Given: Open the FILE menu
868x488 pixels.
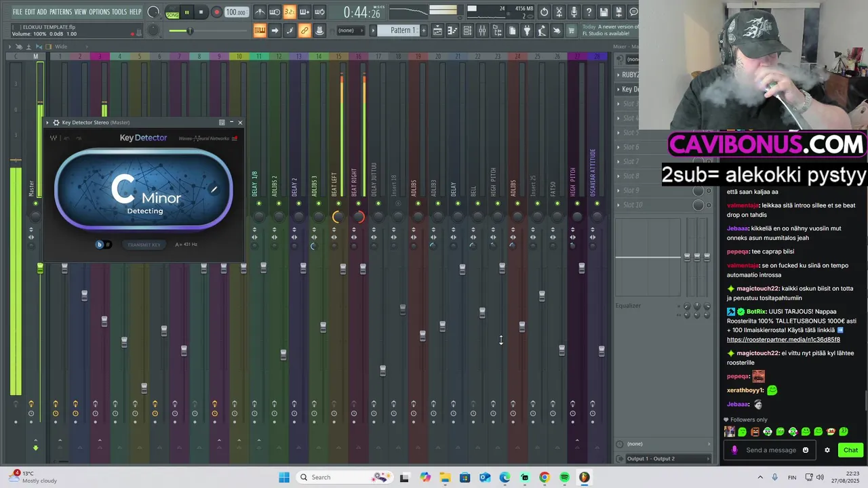Looking at the screenshot, I should point(17,12).
